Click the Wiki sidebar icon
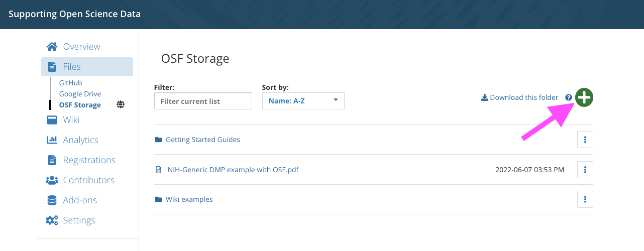Screen dimensions: 644x251 (52, 120)
